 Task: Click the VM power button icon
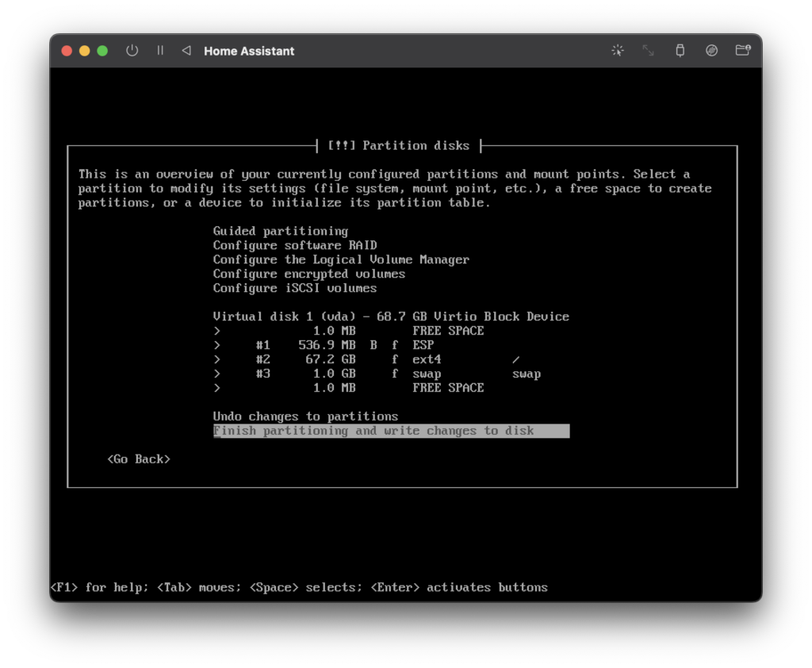132,50
